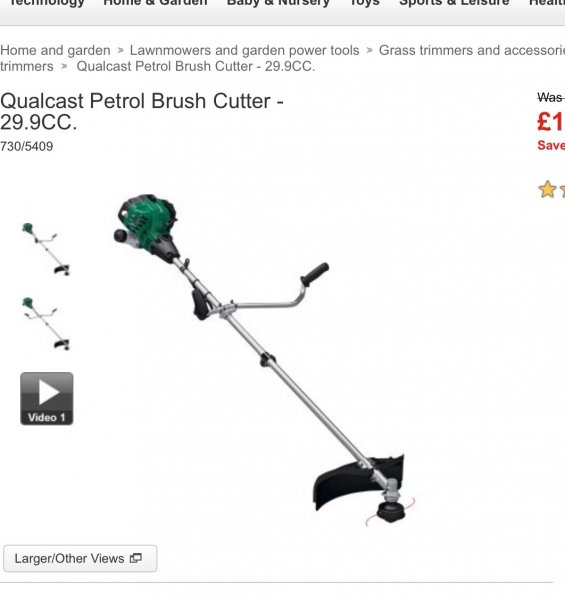Image resolution: width=565 pixels, height=600 pixels.
Task: Open the Toys menu tab
Action: click(365, 3)
